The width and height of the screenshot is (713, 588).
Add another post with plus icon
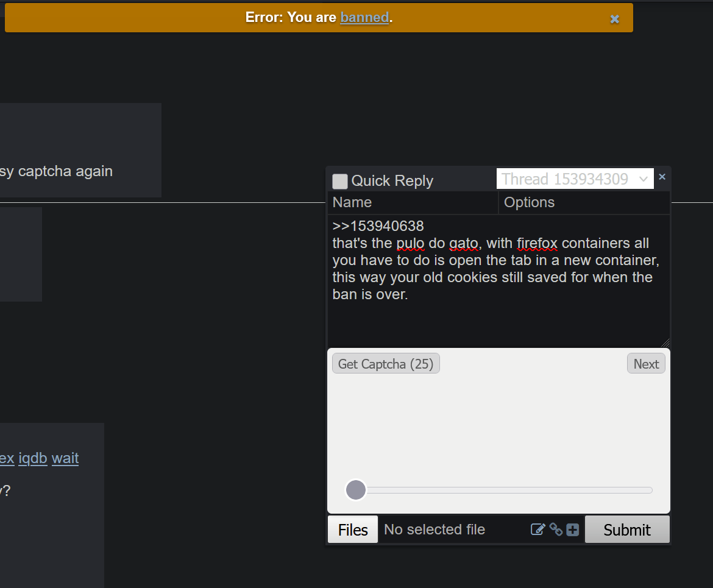[572, 530]
